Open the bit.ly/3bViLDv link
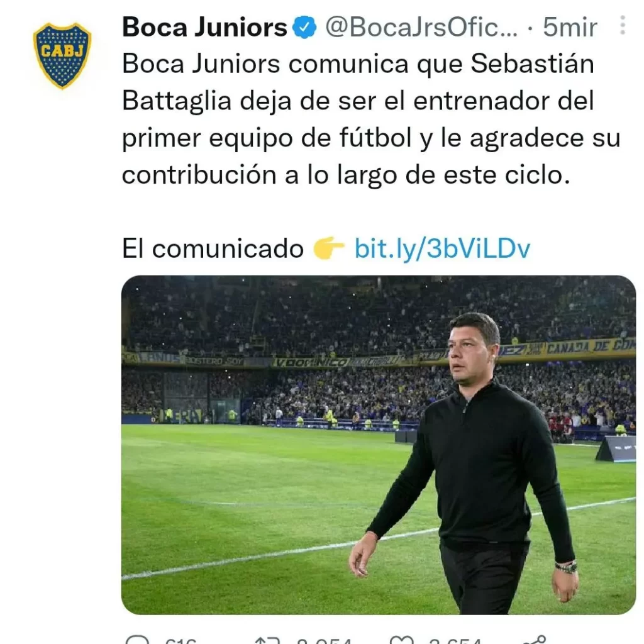The height and width of the screenshot is (644, 644). 442,248
